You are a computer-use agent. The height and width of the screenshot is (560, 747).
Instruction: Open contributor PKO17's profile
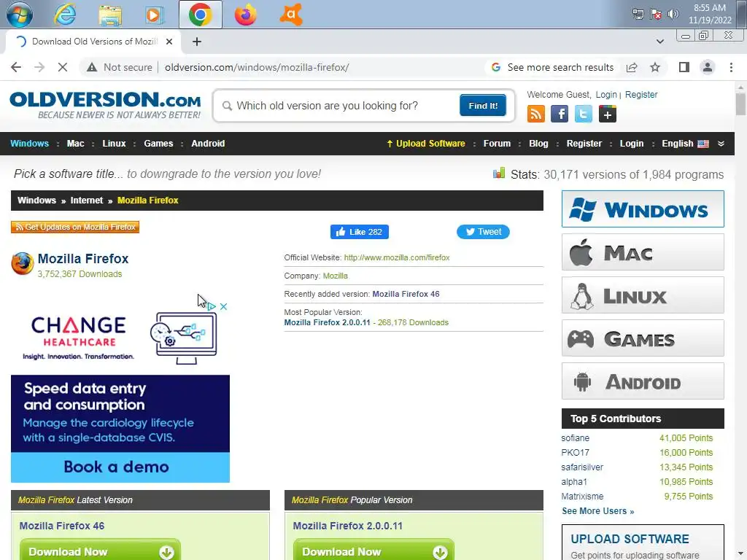(x=575, y=453)
